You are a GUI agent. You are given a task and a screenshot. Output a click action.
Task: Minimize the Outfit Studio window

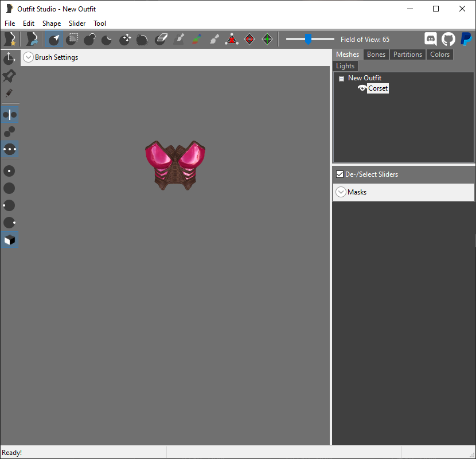tap(410, 9)
